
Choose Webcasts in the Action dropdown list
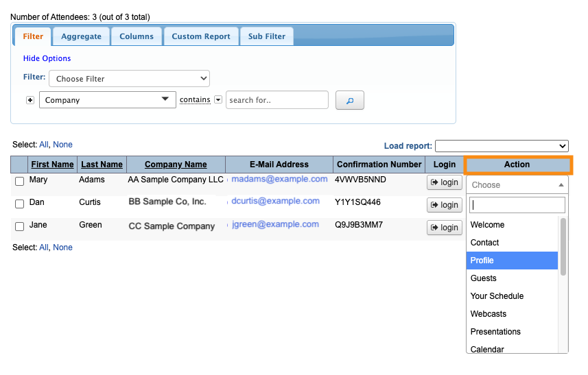click(x=512, y=314)
